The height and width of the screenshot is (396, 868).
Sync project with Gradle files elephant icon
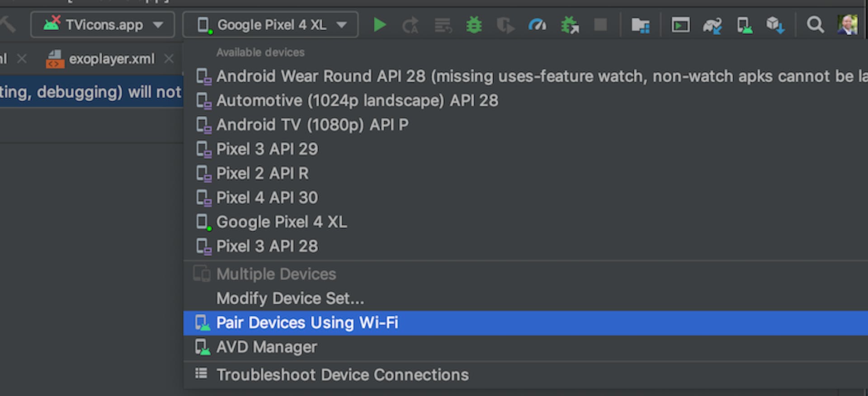712,25
